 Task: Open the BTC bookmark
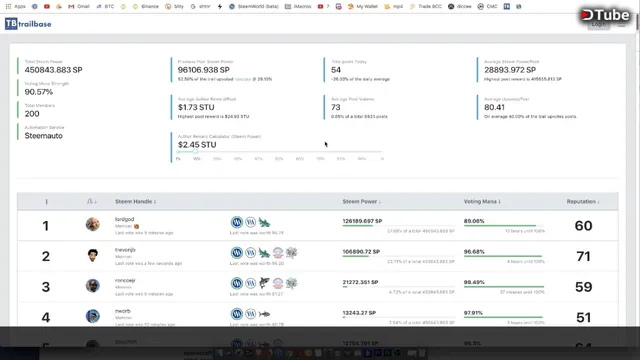pos(105,7)
